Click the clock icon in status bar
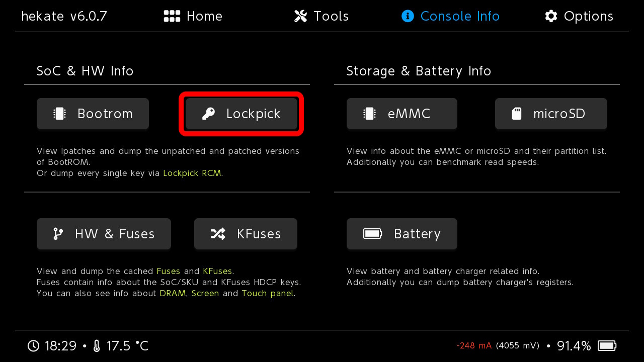Viewport: 644px width, 362px height. (x=33, y=346)
